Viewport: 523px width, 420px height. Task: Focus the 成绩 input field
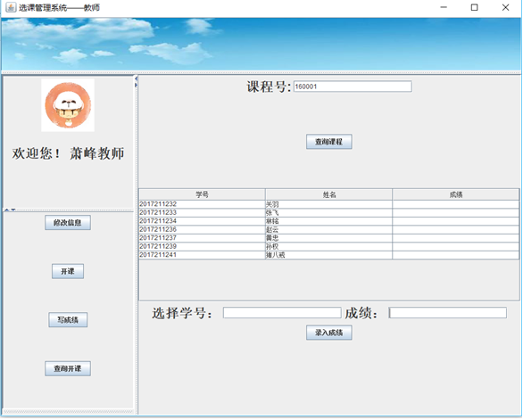click(448, 313)
